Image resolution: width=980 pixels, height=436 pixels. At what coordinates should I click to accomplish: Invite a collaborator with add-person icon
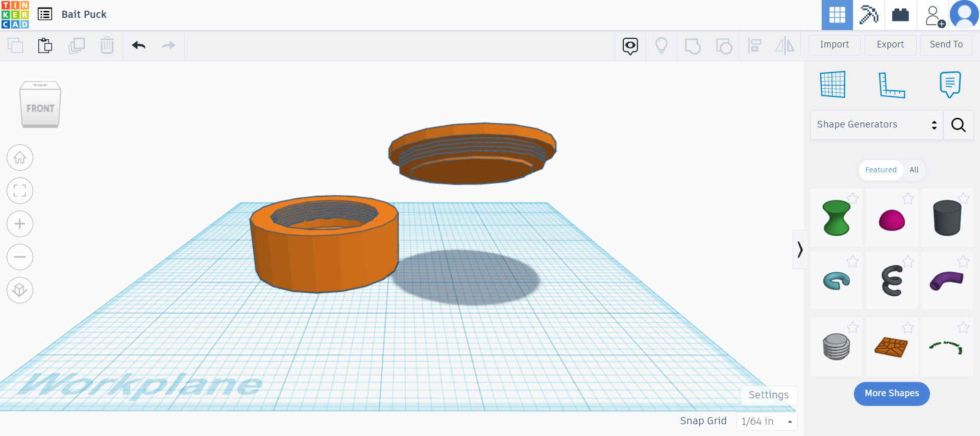935,16
